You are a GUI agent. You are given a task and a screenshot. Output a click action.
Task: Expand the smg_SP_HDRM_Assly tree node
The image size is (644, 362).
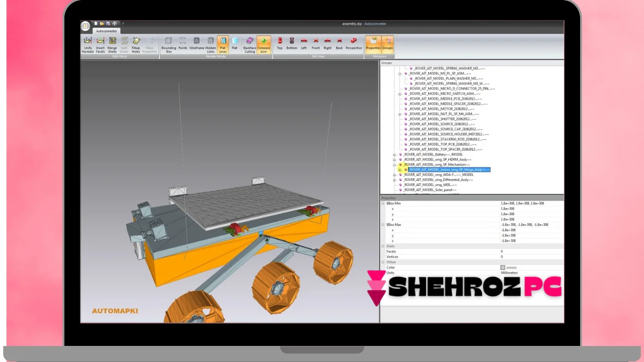coord(394,159)
